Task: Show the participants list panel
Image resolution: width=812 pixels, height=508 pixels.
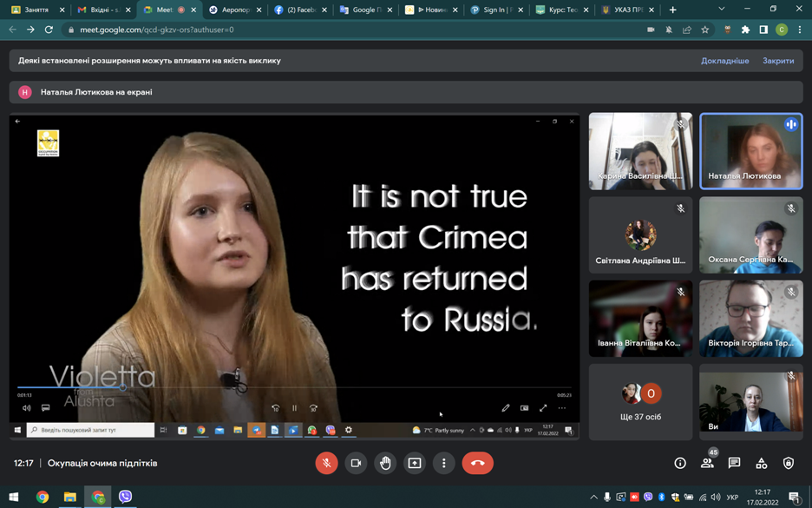Action: (x=707, y=464)
